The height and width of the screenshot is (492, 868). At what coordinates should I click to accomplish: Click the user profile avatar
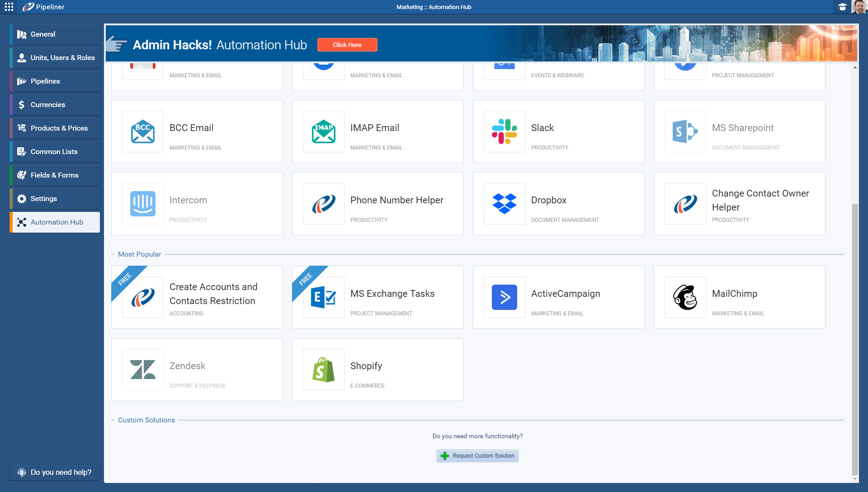pos(859,7)
